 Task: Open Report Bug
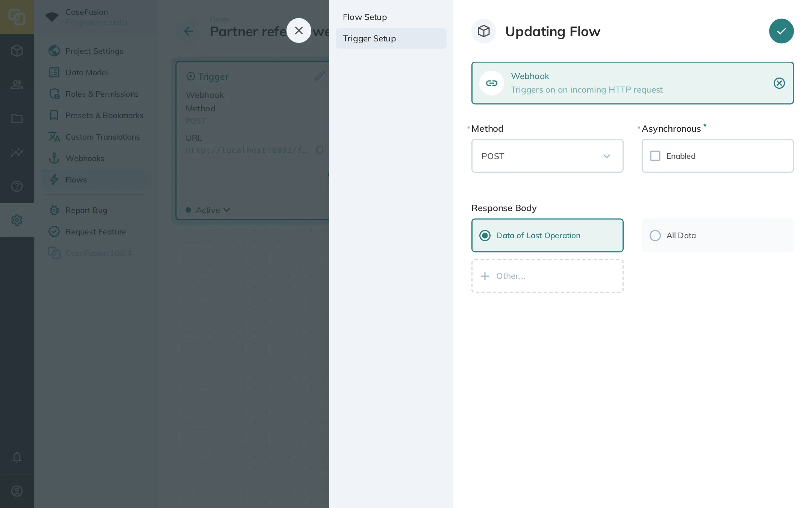pos(96,210)
